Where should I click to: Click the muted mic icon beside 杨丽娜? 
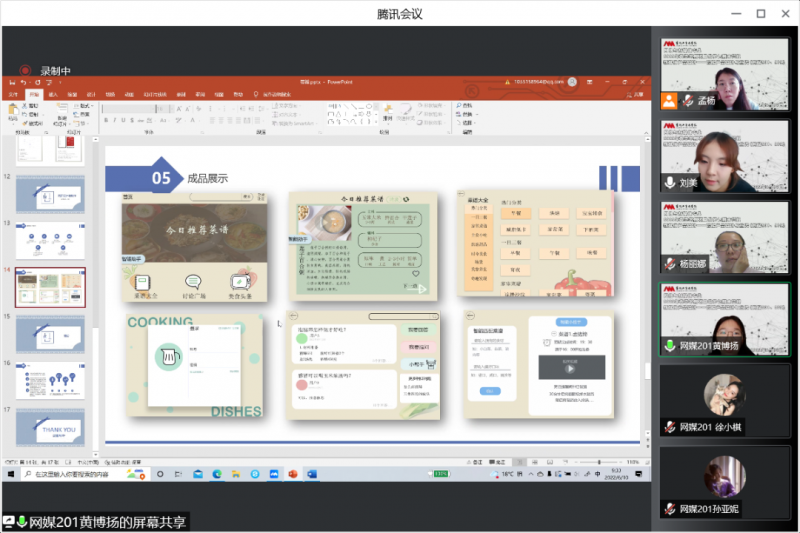click(670, 263)
